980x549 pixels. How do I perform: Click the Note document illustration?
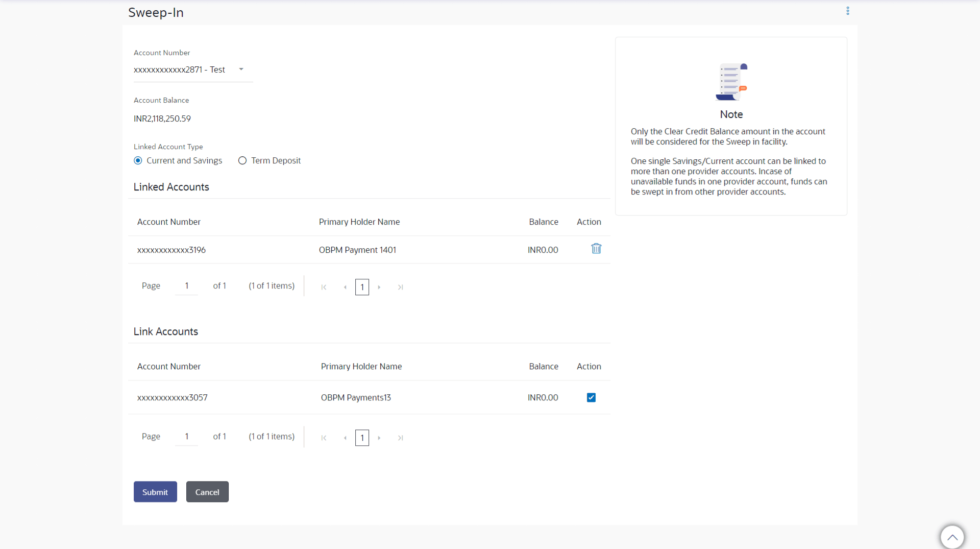[x=731, y=82]
